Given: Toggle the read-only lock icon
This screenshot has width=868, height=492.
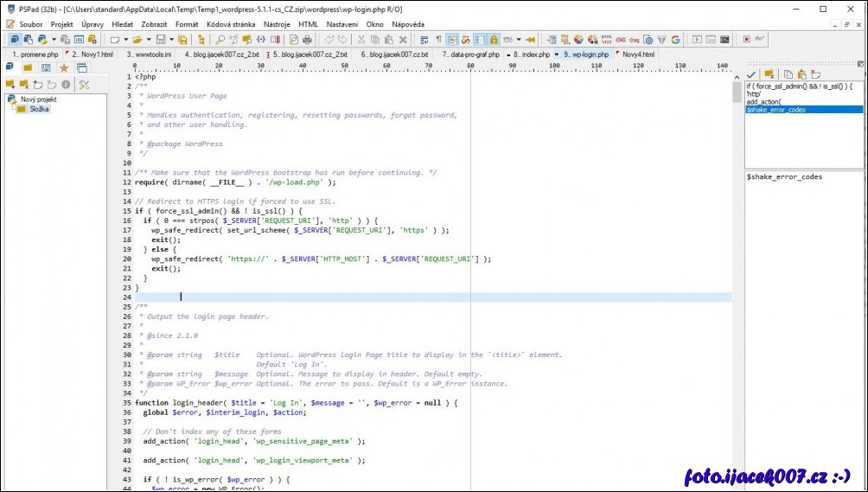Looking at the screenshot, I should [x=494, y=40].
